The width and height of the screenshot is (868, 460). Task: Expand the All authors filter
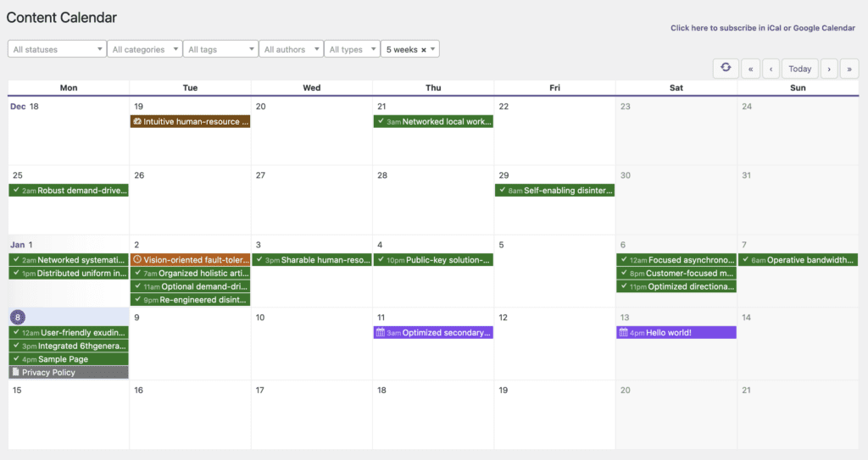[292, 49]
